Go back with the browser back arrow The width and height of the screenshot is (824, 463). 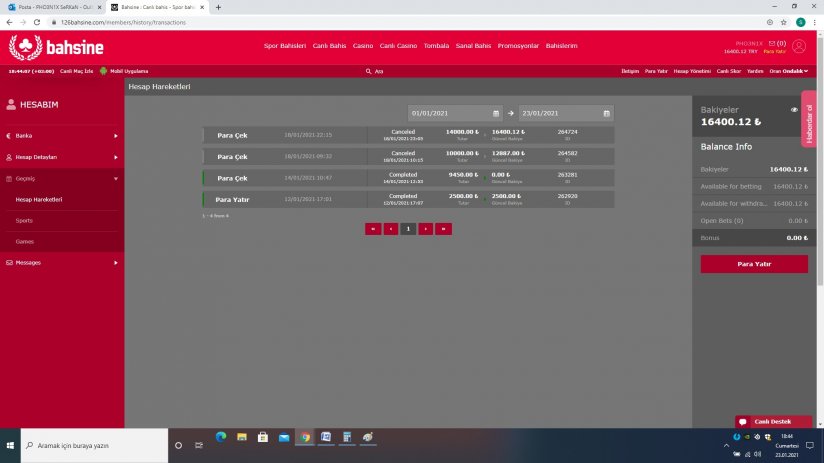[9, 22]
